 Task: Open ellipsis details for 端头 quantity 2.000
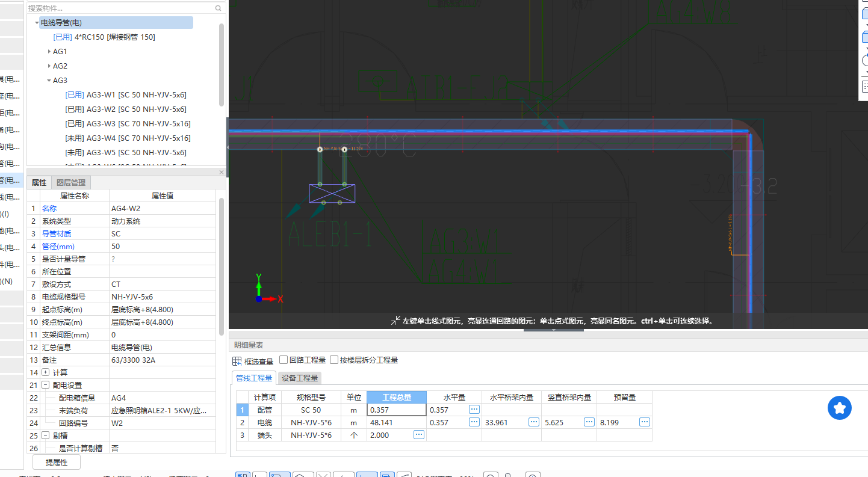coord(419,435)
